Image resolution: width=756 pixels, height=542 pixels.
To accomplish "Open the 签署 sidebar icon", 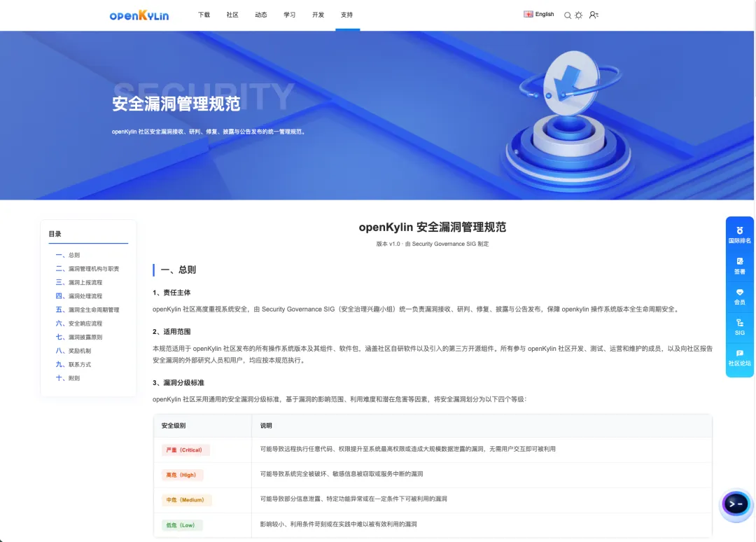I will click(x=740, y=265).
